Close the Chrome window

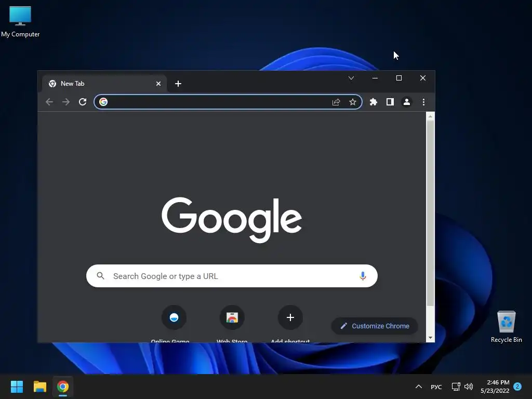point(423,78)
